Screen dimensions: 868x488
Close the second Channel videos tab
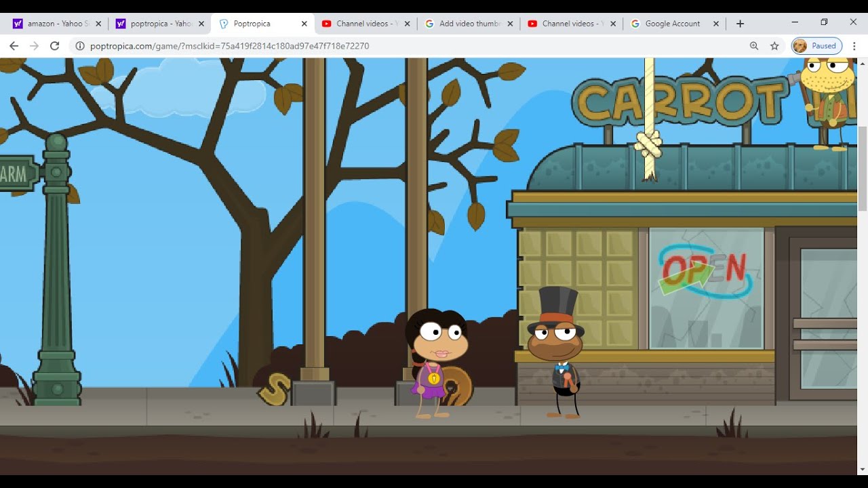(613, 23)
